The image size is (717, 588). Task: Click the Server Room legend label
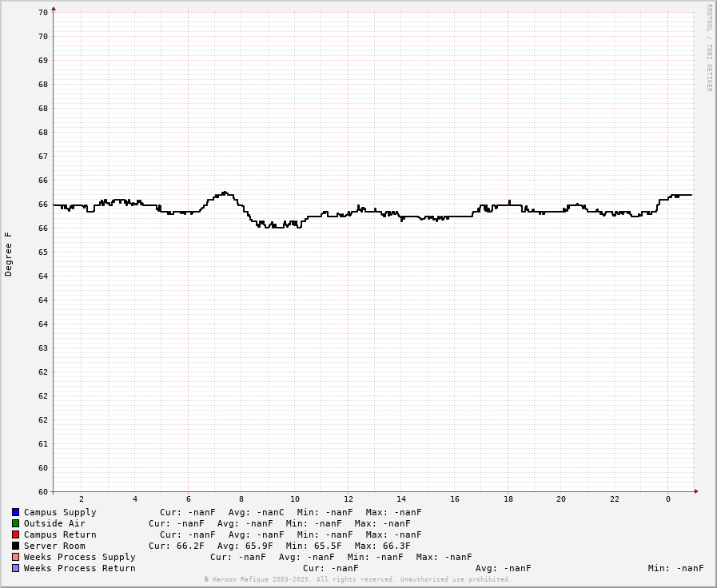pos(54,546)
